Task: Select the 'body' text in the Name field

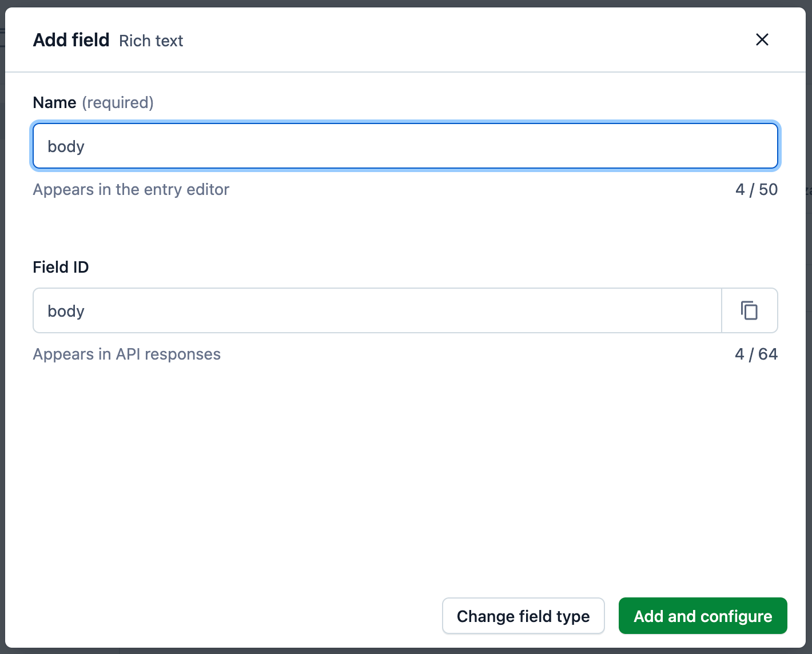Action: 66,146
